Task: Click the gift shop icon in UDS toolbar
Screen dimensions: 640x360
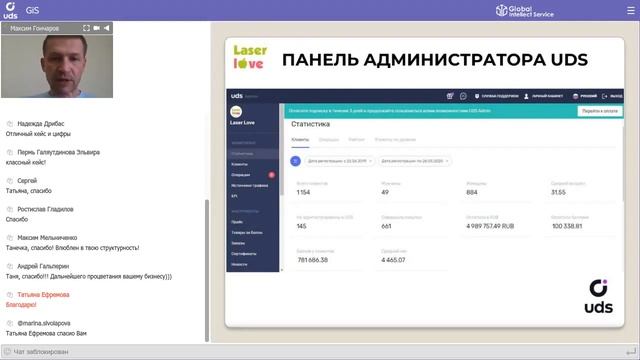Action: tap(450, 96)
